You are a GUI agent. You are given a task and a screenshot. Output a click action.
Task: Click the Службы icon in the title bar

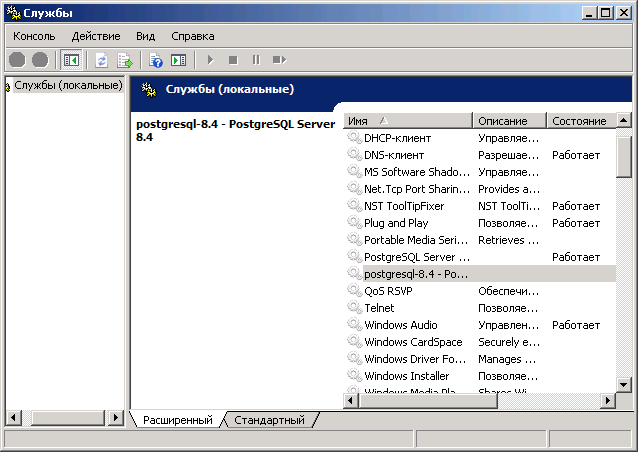[x=13, y=13]
